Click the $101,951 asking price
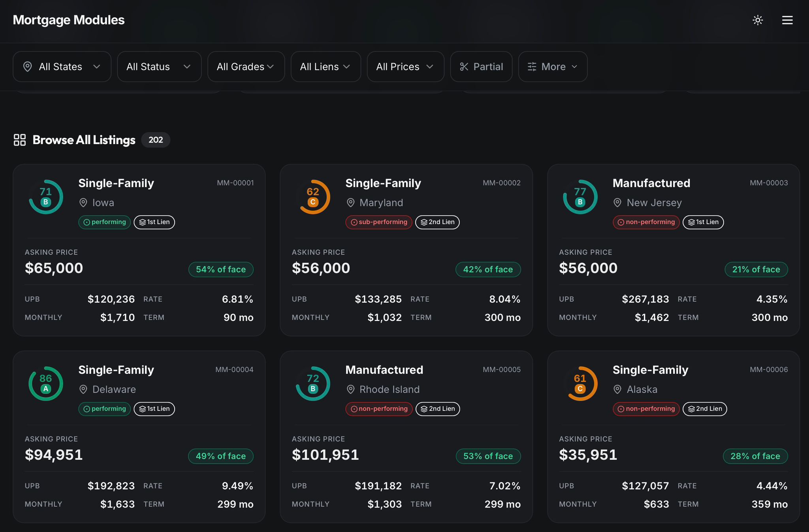Image resolution: width=809 pixels, height=532 pixels. [325, 455]
